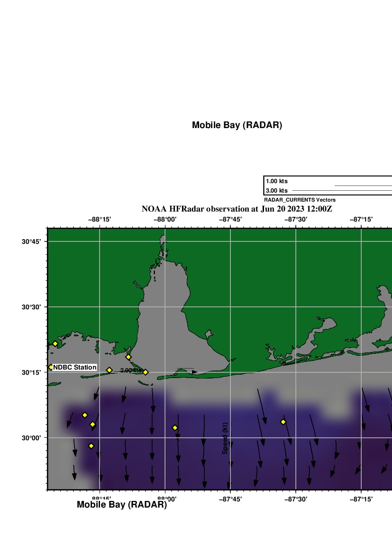Click the bottom Mobile Bay (RADAR) caption
392x555 pixels.
(x=122, y=505)
